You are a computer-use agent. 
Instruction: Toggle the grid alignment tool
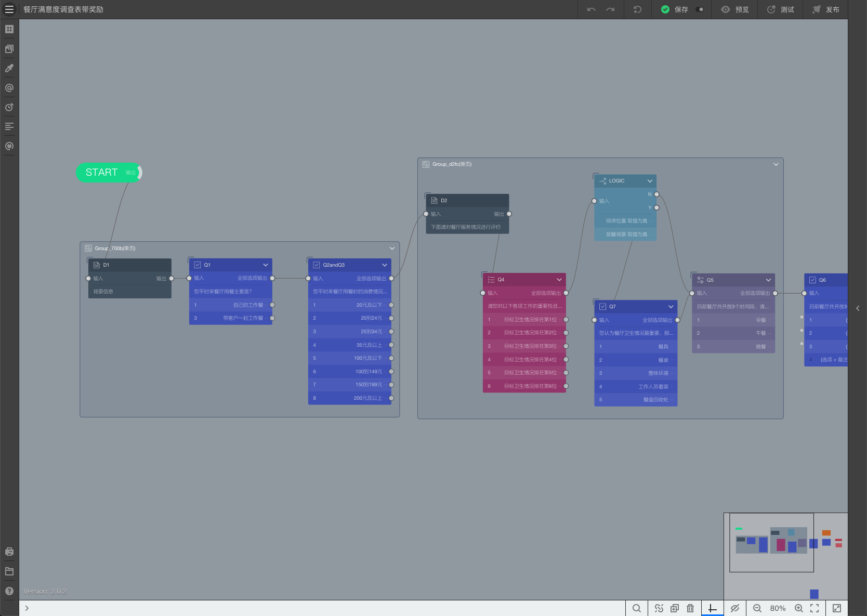pyautogui.click(x=713, y=608)
